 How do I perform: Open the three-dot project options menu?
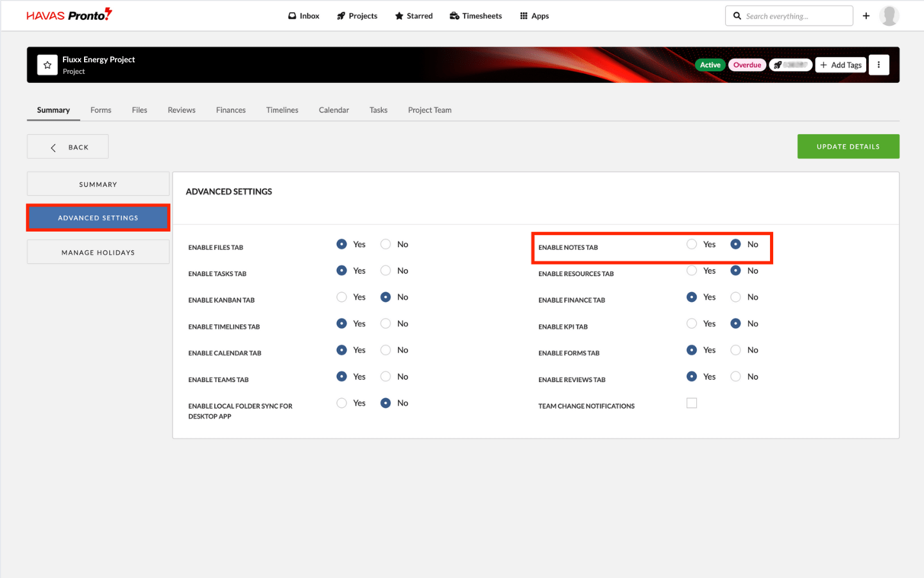pos(879,65)
